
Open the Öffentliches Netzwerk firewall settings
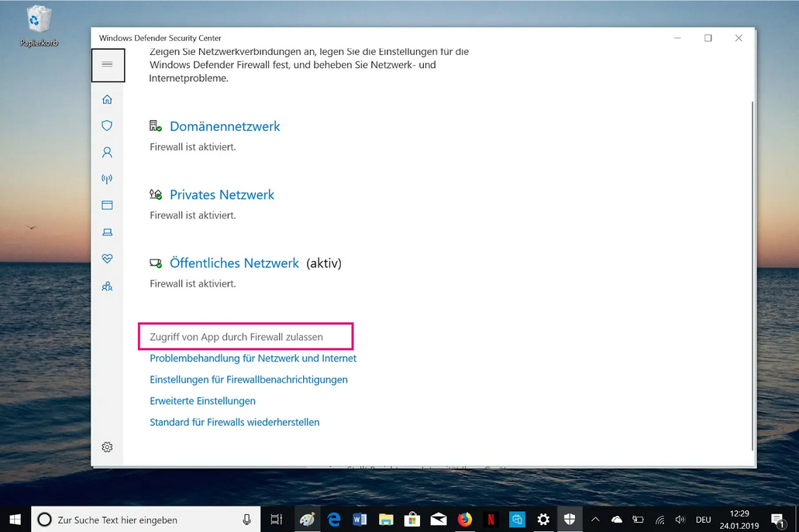[x=233, y=263]
